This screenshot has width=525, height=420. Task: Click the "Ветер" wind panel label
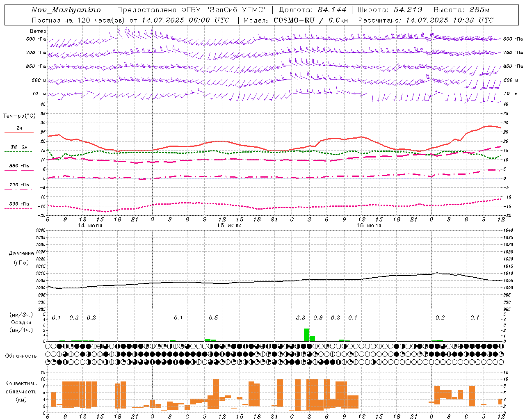click(38, 31)
